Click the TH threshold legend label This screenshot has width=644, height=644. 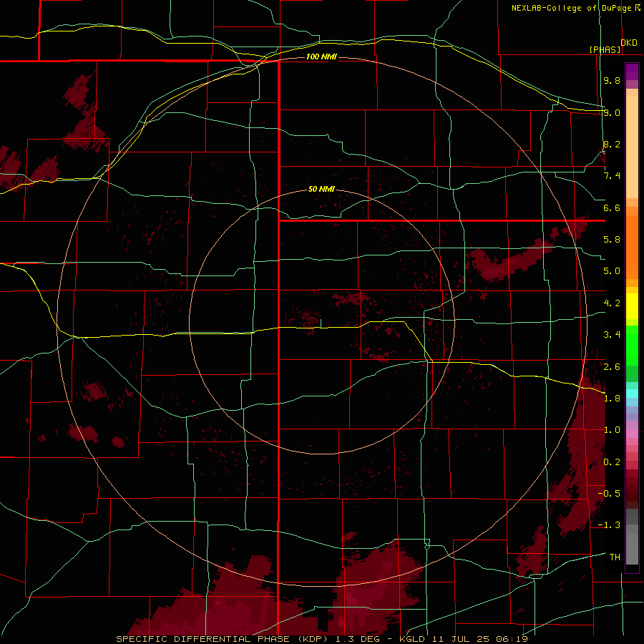click(615, 557)
